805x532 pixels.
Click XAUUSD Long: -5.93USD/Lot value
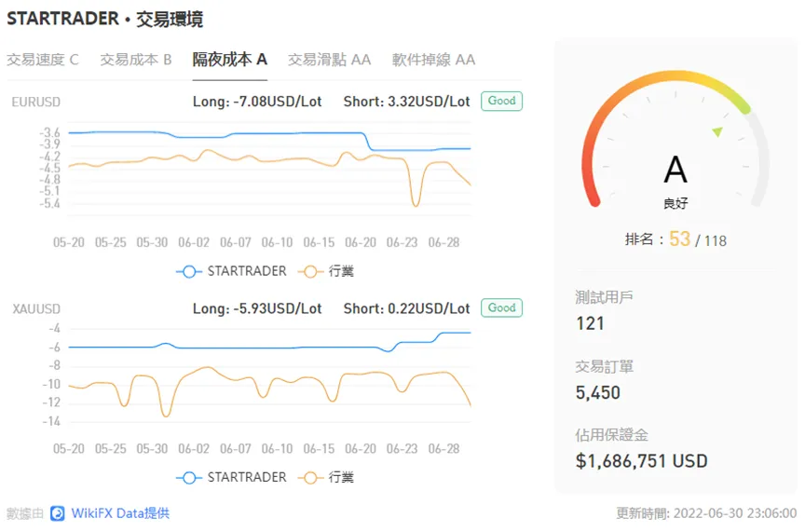coord(257,308)
